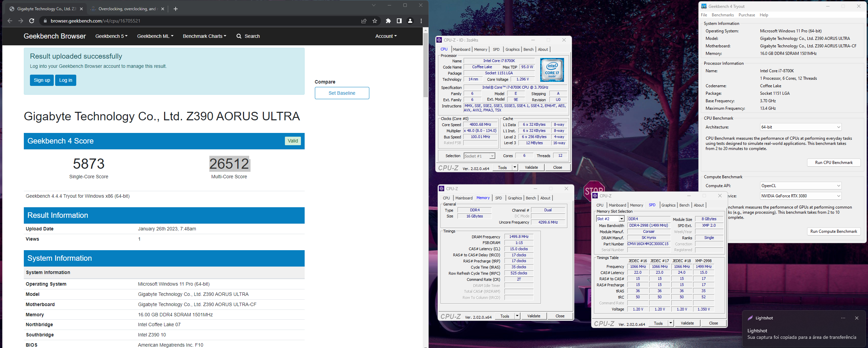Click the browser address bar URL
The width and height of the screenshot is (868, 348).
pyautogui.click(x=95, y=21)
